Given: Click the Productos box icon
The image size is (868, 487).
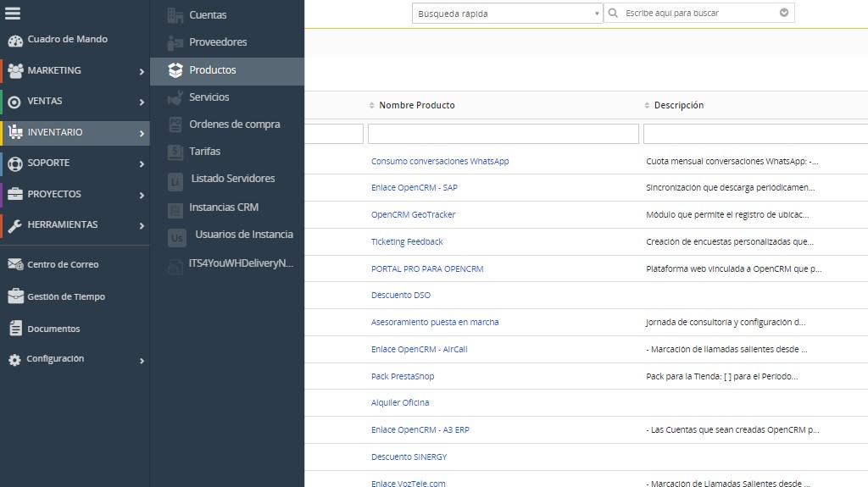Looking at the screenshot, I should (175, 69).
